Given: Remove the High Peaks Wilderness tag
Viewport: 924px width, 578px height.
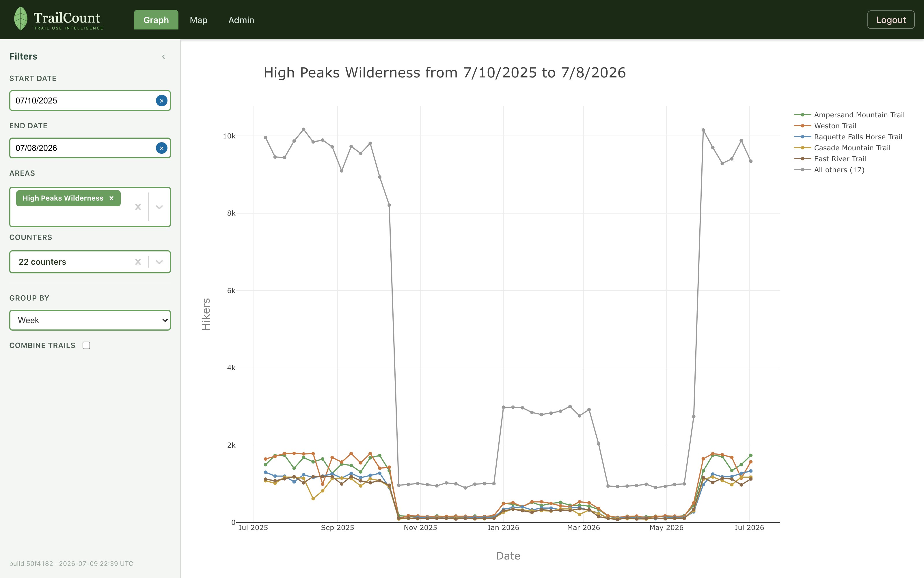Looking at the screenshot, I should click(x=111, y=198).
